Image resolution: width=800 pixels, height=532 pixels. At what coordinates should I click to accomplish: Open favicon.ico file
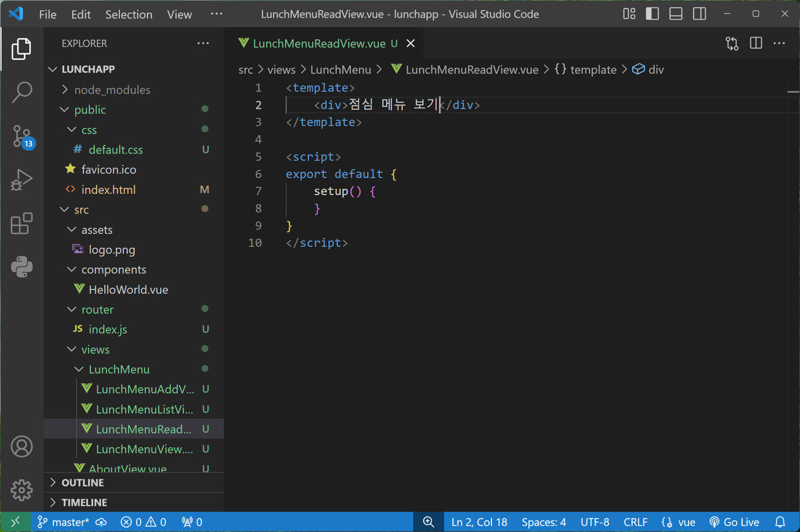coord(134,169)
